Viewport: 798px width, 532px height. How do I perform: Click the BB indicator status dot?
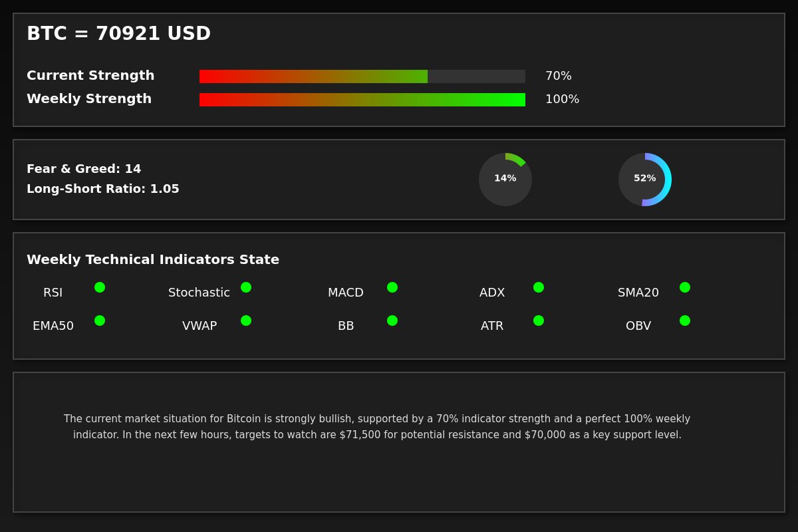pyautogui.click(x=392, y=321)
